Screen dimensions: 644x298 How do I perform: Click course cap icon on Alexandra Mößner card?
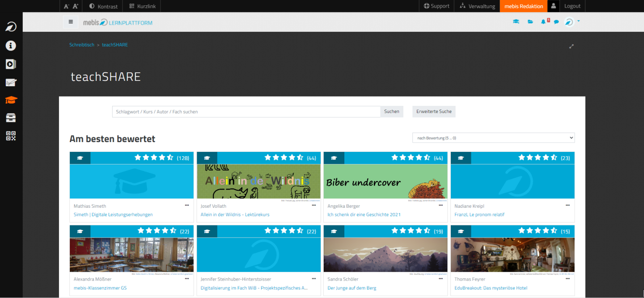[80, 231]
